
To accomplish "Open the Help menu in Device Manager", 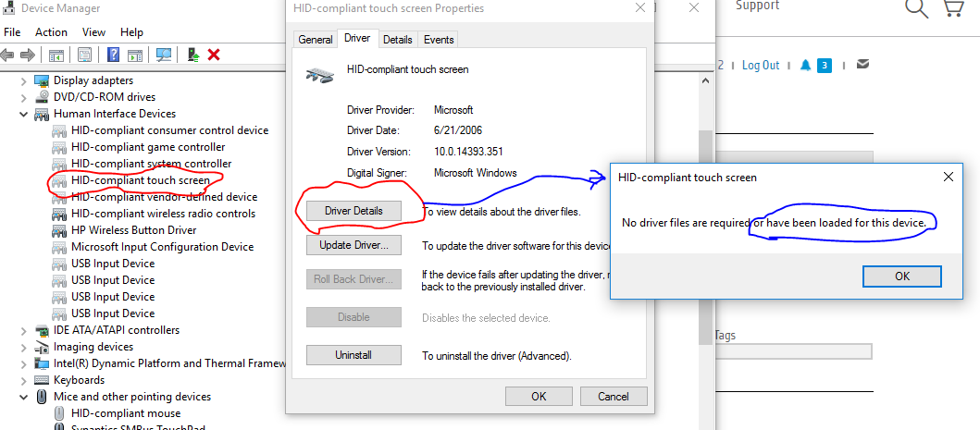I will pyautogui.click(x=132, y=31).
